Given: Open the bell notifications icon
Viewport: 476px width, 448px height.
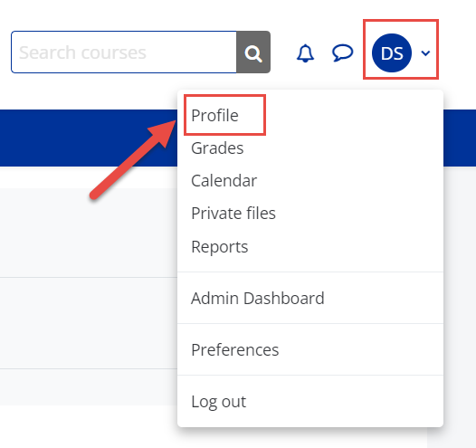Looking at the screenshot, I should pos(305,53).
